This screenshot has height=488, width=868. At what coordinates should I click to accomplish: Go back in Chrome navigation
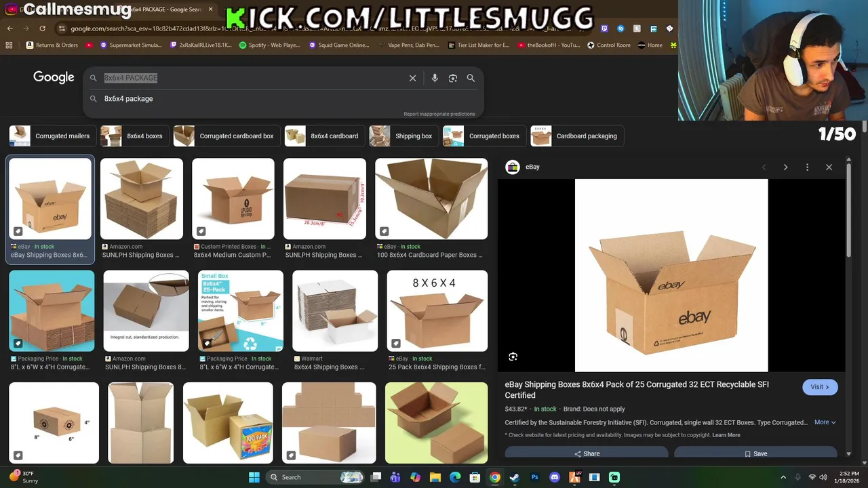9,28
